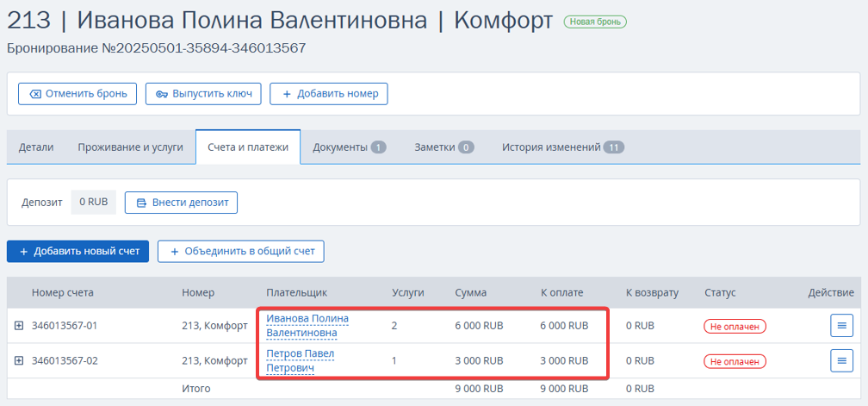The image size is (868, 406).
Task: Click the К оплате column header
Action: (561, 292)
